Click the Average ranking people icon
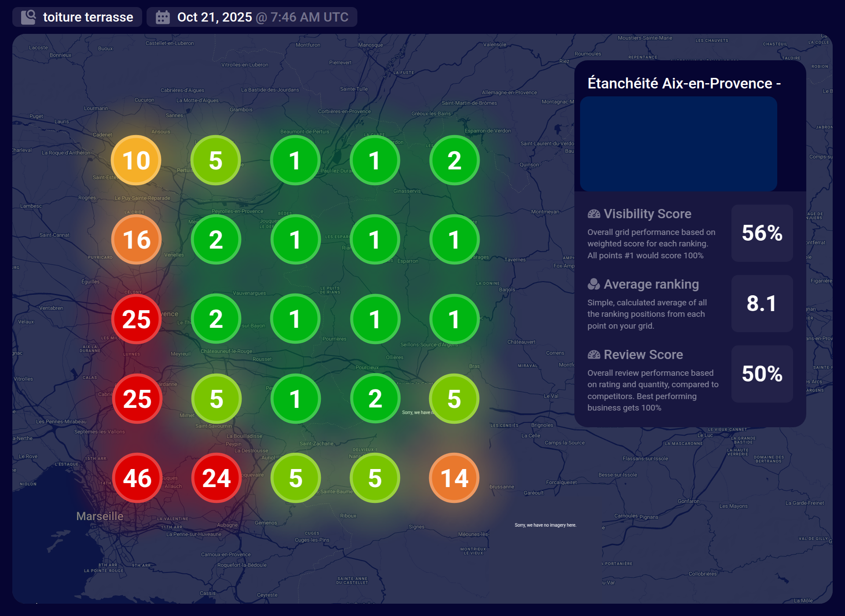845x616 pixels. [x=594, y=285]
